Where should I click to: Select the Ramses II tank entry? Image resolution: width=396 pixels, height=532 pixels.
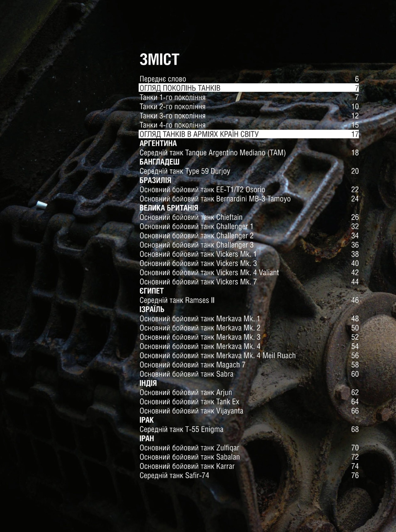(x=177, y=300)
